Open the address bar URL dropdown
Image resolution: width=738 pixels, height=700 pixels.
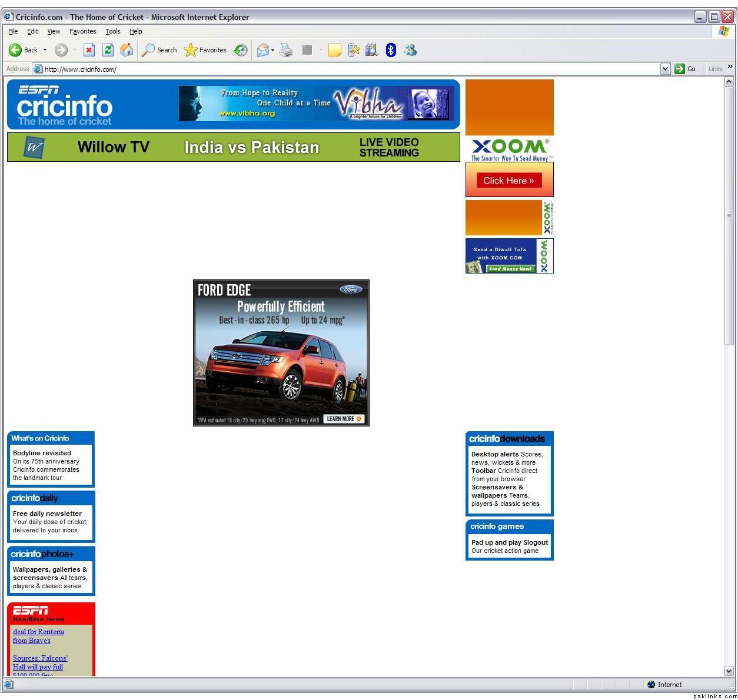(x=665, y=69)
